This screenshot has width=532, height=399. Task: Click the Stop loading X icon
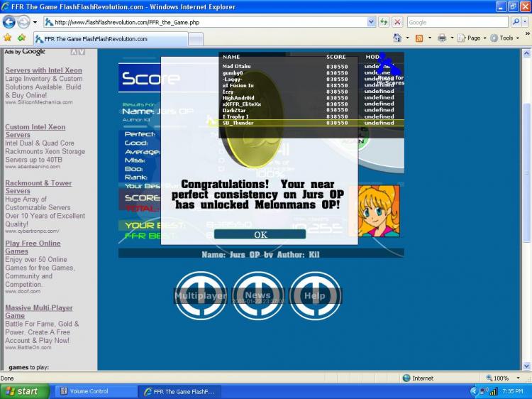click(x=397, y=23)
